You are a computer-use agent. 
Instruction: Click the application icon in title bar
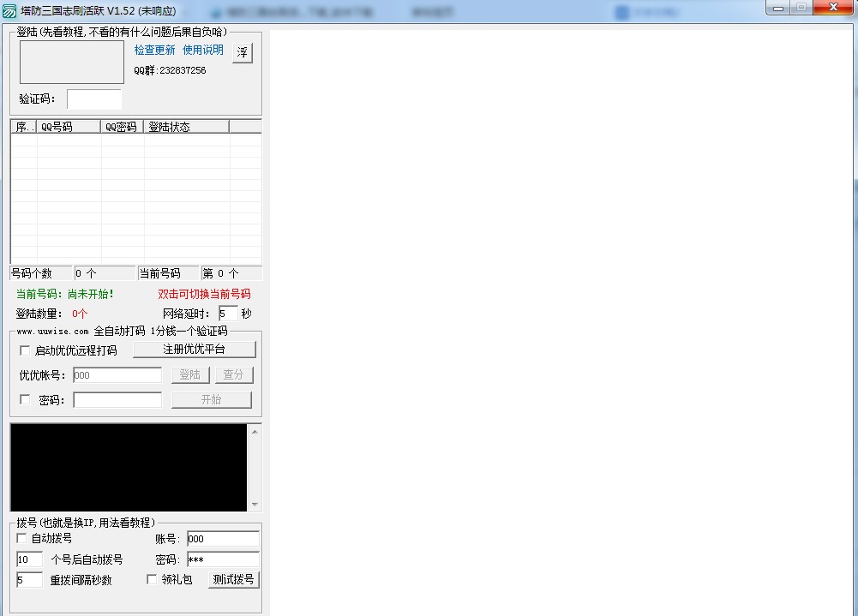coord(9,11)
